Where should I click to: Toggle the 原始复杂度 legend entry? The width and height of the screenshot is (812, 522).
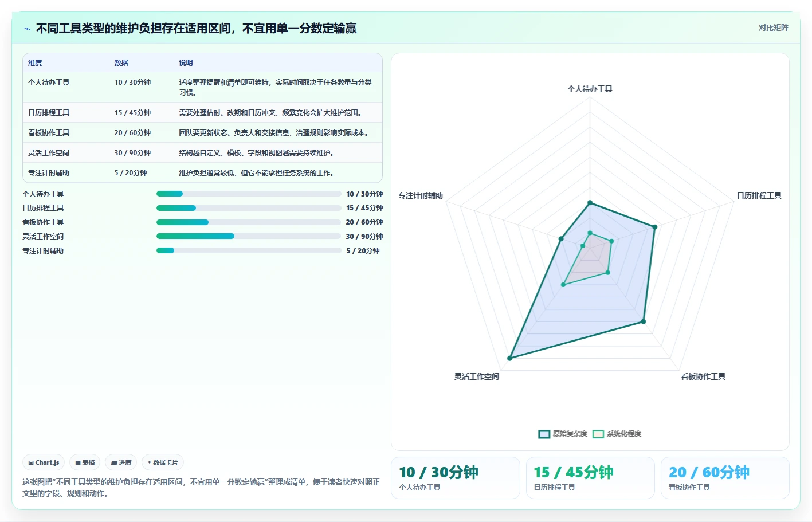[x=563, y=434]
